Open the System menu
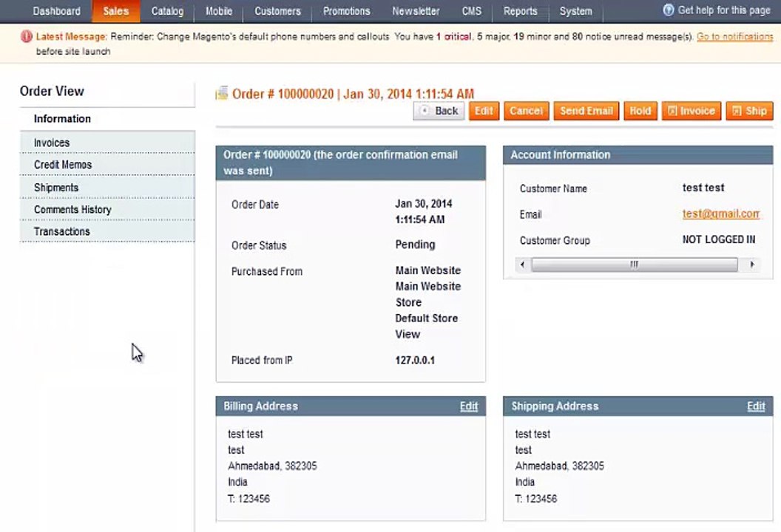The width and height of the screenshot is (781, 532). click(576, 11)
